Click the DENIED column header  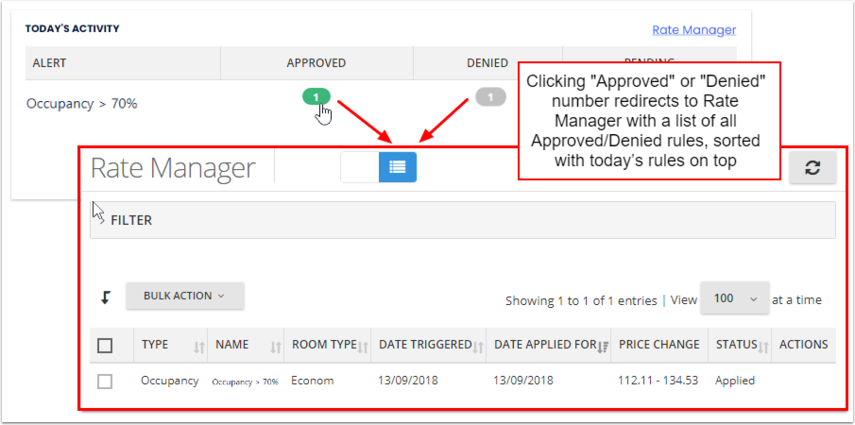coord(487,63)
